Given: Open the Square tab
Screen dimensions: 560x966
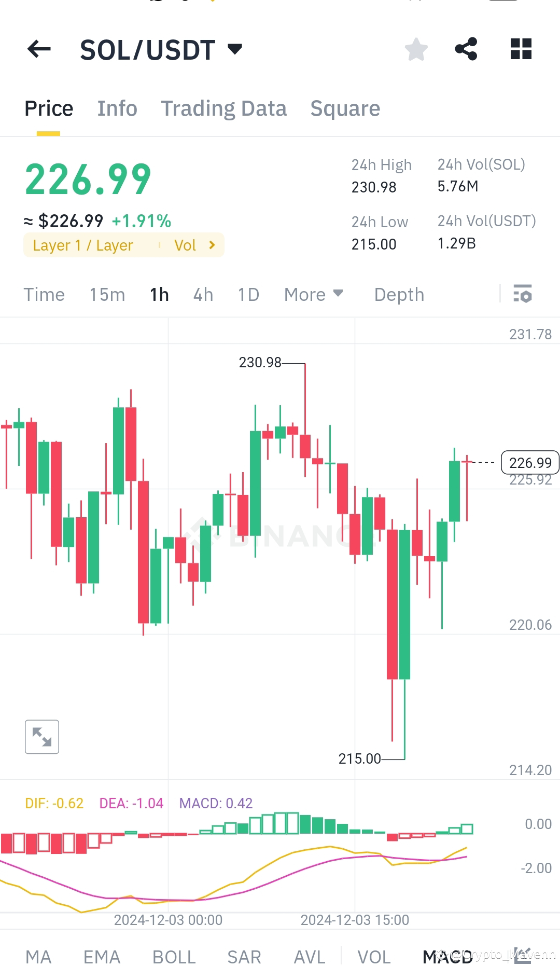Looking at the screenshot, I should click(345, 108).
